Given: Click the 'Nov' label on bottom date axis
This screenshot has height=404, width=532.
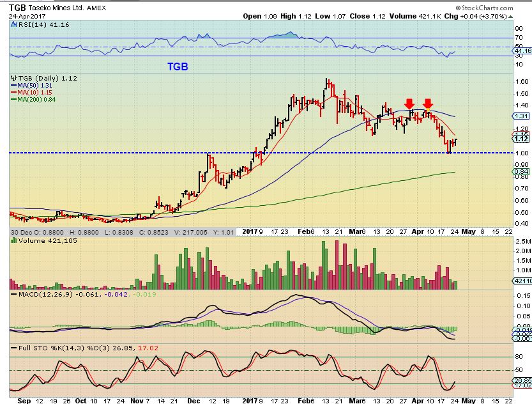Looking at the screenshot, I should click(x=137, y=401).
